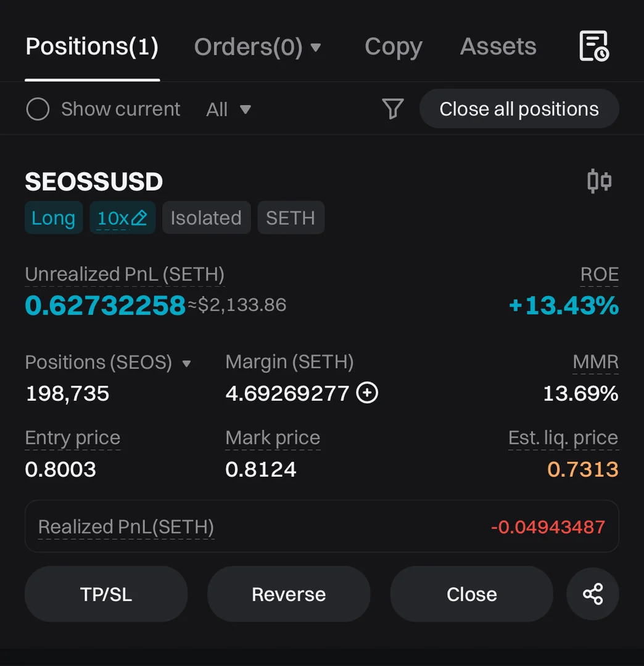Open order history icon at top right
The height and width of the screenshot is (666, 644).
pyautogui.click(x=593, y=46)
